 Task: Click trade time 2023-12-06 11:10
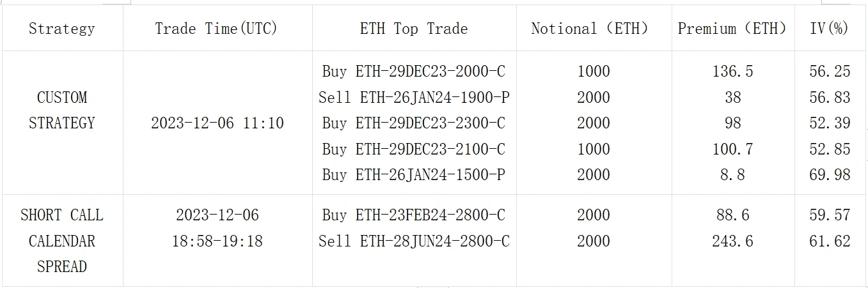pos(217,123)
